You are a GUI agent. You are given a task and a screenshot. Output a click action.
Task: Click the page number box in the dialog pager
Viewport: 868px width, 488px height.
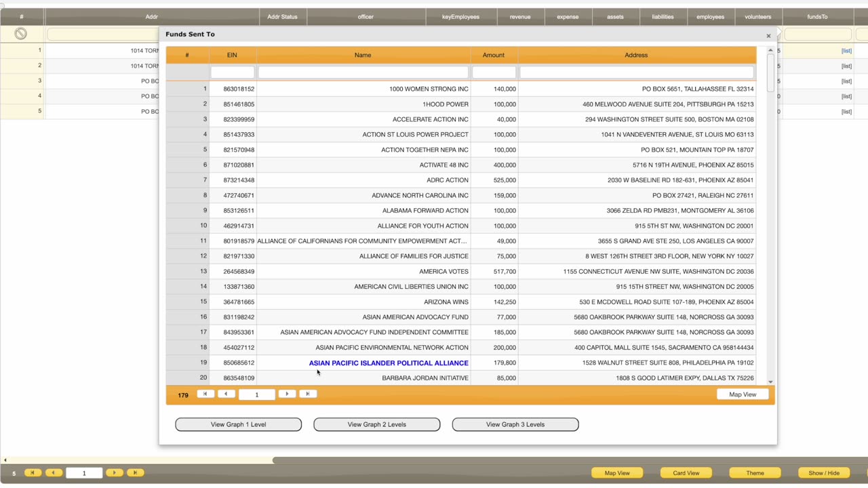pos(256,394)
